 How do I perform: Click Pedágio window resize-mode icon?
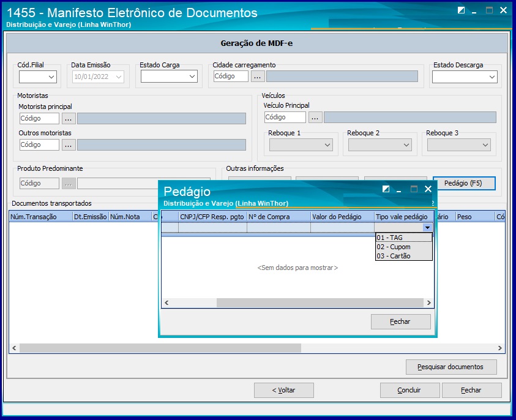(x=386, y=189)
